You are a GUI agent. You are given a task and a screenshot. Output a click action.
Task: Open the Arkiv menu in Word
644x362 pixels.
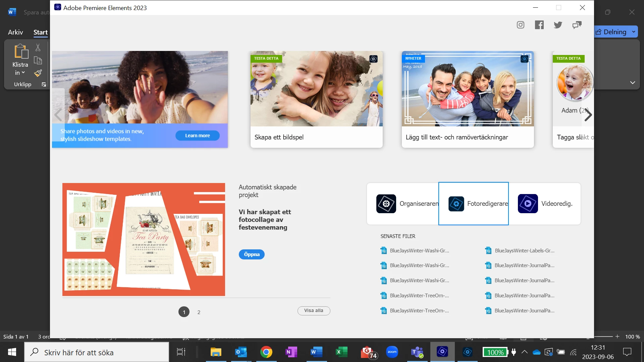15,32
